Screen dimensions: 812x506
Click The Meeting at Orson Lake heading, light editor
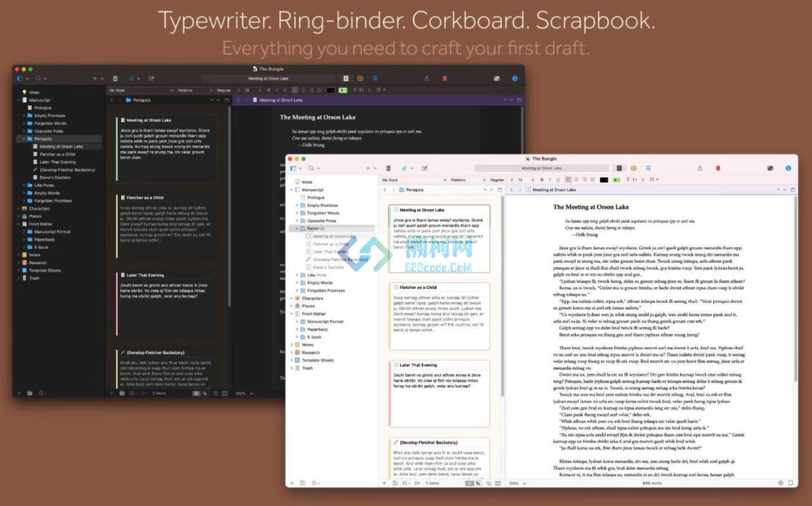(x=591, y=206)
